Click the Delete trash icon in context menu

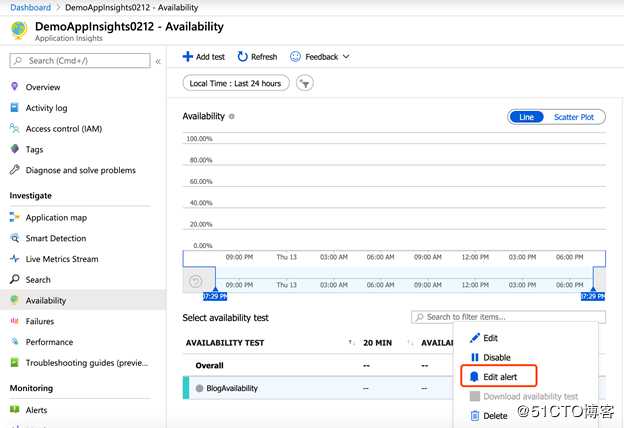pyautogui.click(x=474, y=416)
